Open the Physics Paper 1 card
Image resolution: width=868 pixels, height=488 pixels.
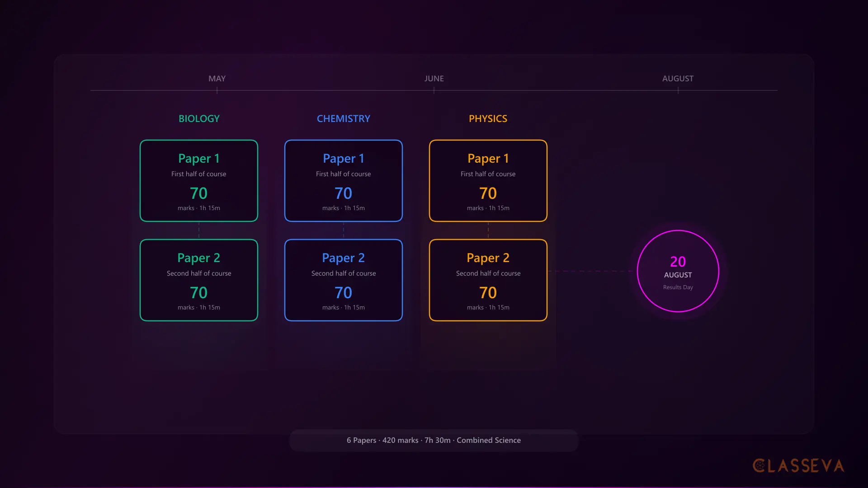tap(488, 181)
